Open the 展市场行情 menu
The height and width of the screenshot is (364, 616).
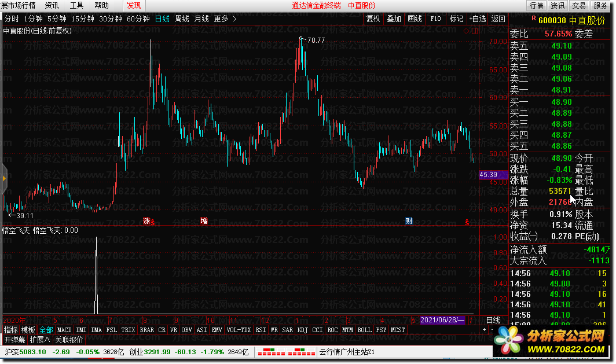pyautogui.click(x=18, y=5)
